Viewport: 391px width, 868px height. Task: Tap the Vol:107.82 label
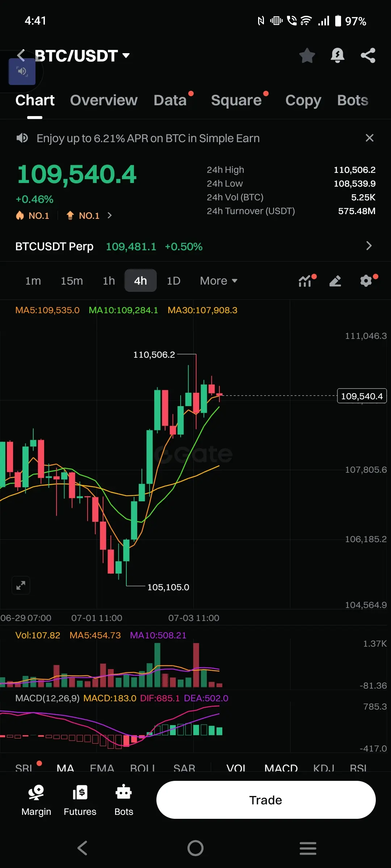38,635
